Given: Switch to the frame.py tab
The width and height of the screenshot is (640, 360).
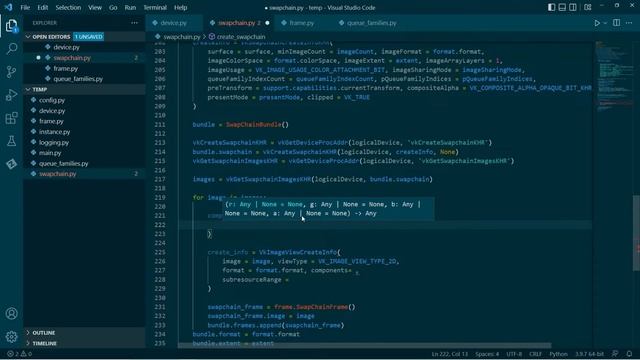Looking at the screenshot, I should click(x=302, y=23).
